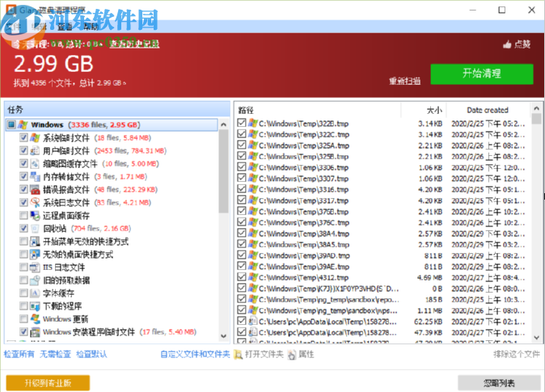Click file icon of the first C:\Users\pc\AppData 158278 row (62.25 KB)

tap(252, 322)
